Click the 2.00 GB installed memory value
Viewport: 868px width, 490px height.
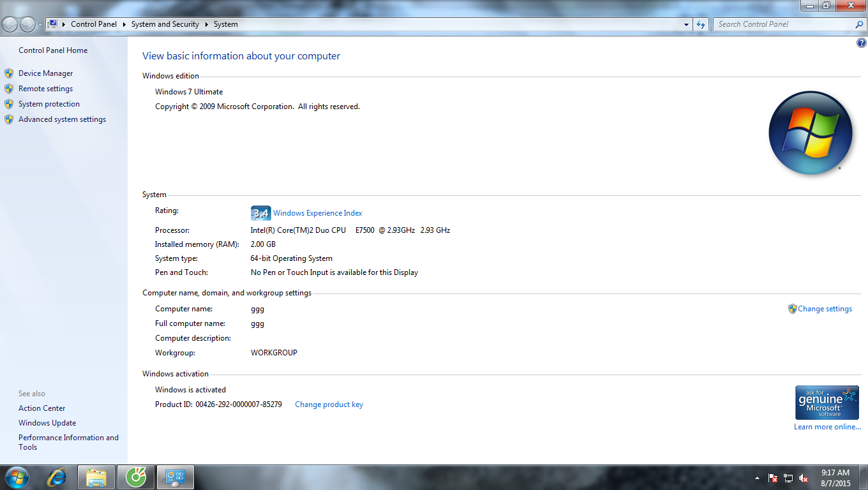point(263,244)
